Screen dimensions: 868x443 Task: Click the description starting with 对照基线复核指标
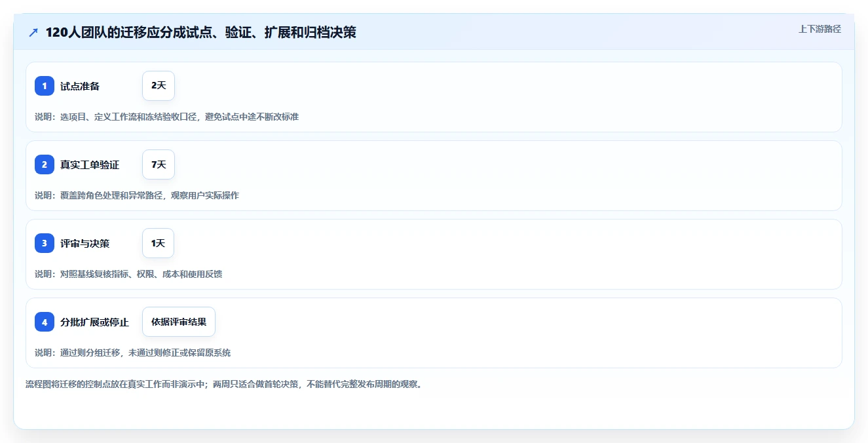[128, 274]
